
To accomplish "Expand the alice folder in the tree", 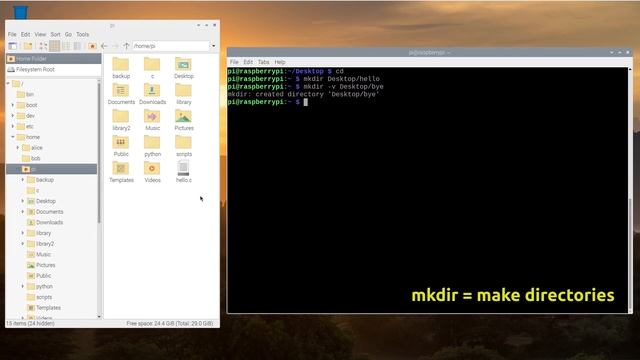I will pyautogui.click(x=18, y=147).
